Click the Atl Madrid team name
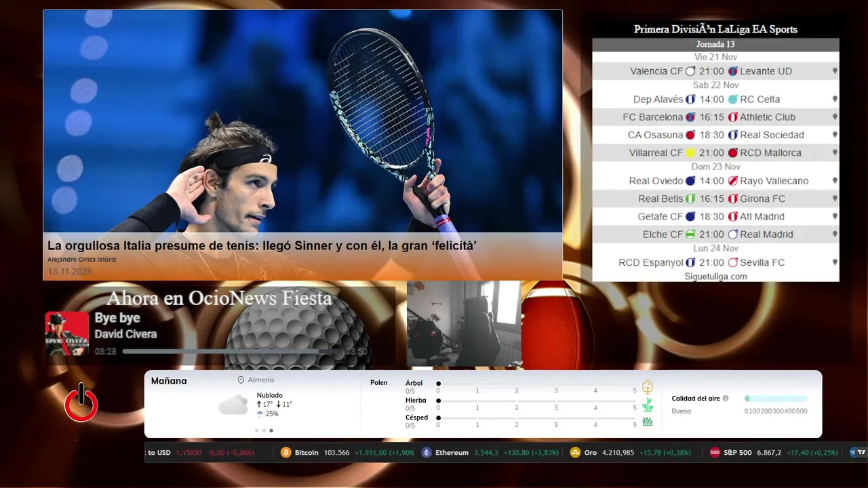This screenshot has width=868, height=488. tap(762, 217)
